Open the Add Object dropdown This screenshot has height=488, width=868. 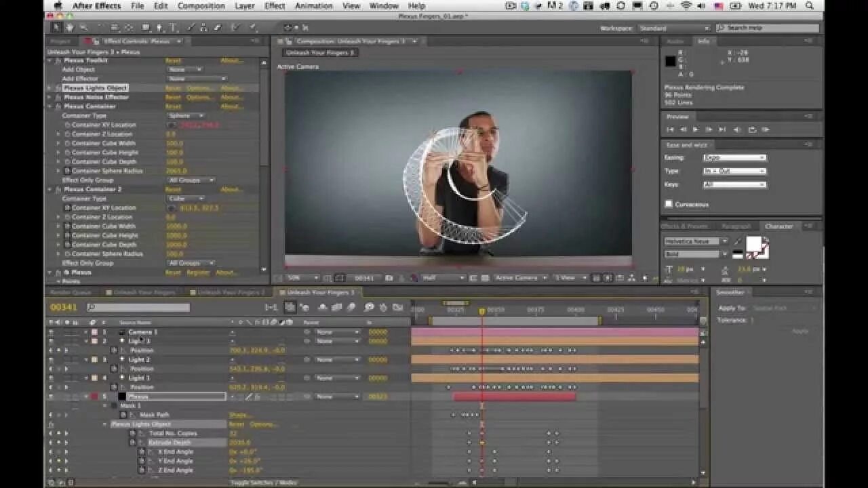185,69
